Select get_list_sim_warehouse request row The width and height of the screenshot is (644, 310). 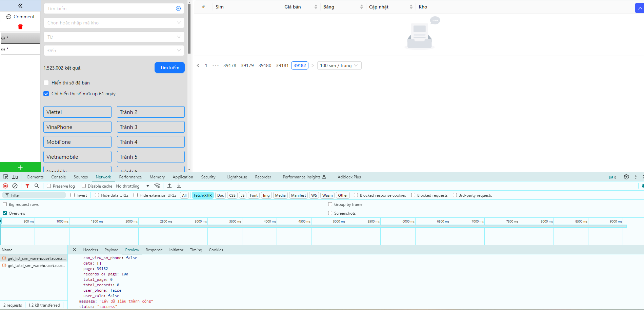point(34,258)
